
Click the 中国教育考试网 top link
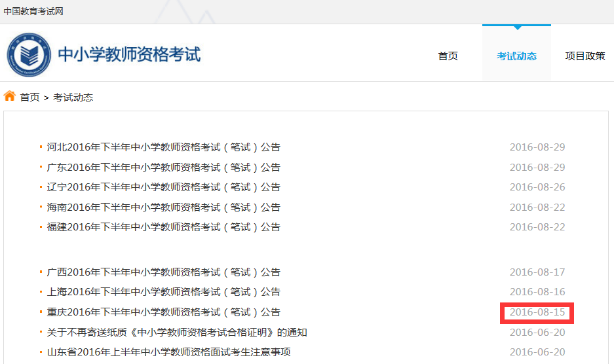33,12
